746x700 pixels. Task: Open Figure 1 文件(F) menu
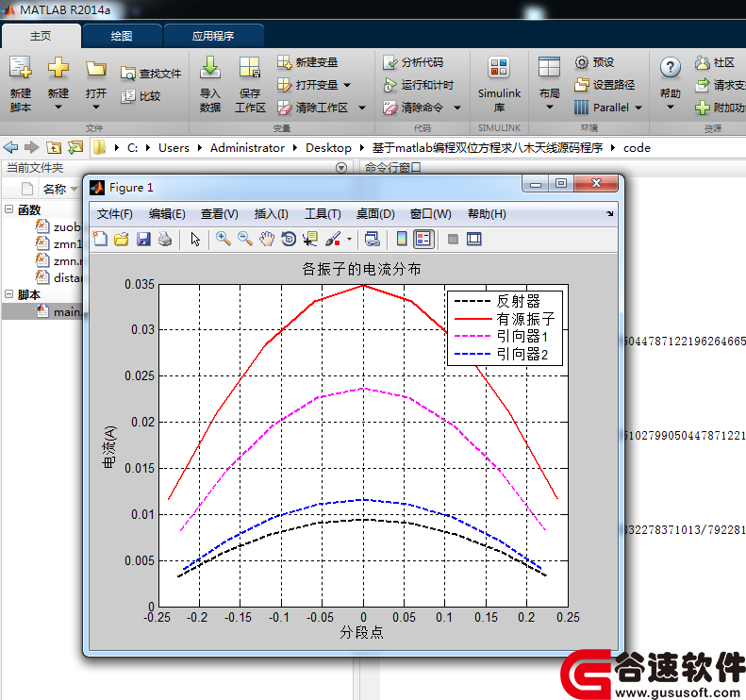[115, 214]
